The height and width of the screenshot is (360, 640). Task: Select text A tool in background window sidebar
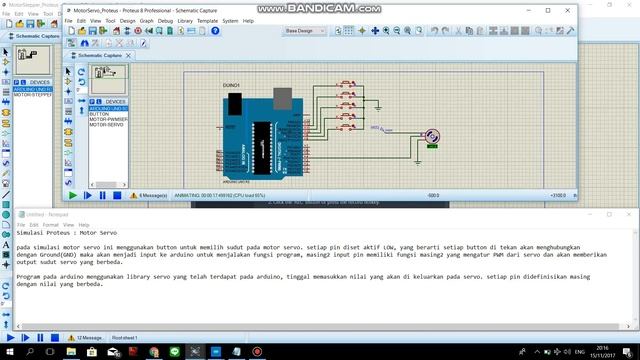[x=6, y=245]
